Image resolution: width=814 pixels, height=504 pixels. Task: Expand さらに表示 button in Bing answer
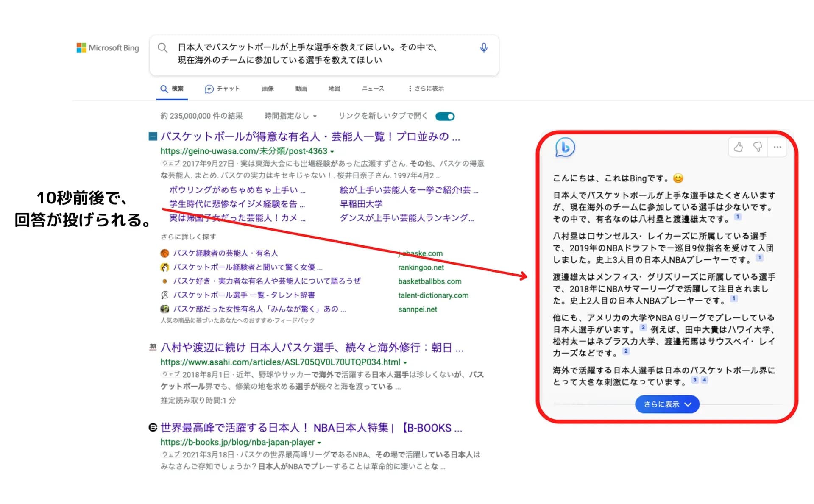tap(667, 404)
